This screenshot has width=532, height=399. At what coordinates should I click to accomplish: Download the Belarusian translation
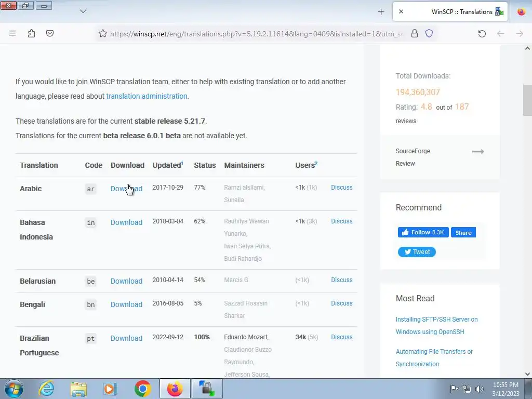[126, 281]
